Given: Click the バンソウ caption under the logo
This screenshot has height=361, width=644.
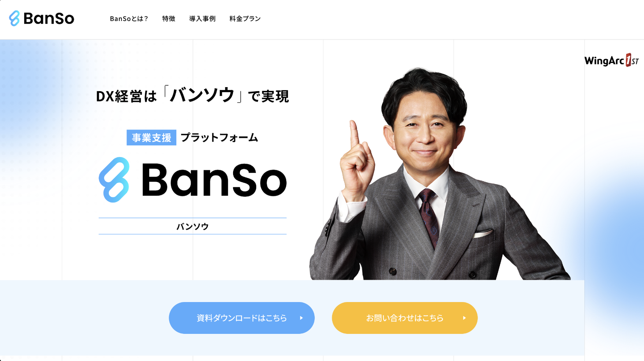Looking at the screenshot, I should tap(192, 227).
